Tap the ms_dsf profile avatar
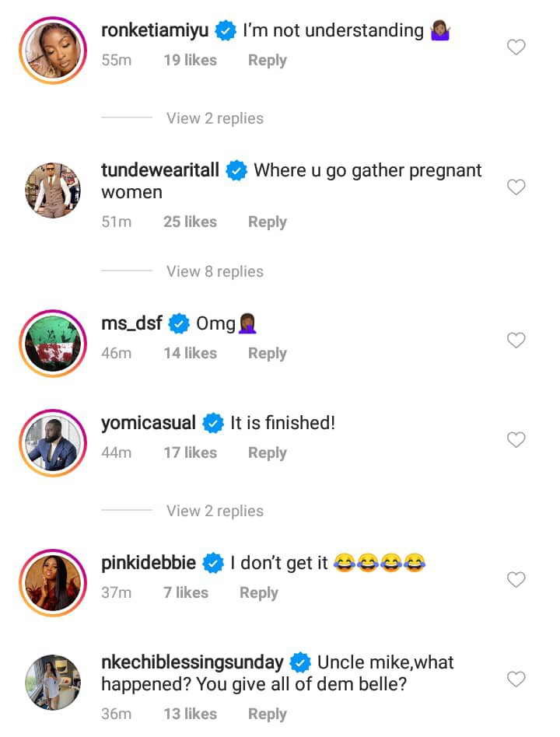Screen dimensions: 560x737 click(53, 342)
